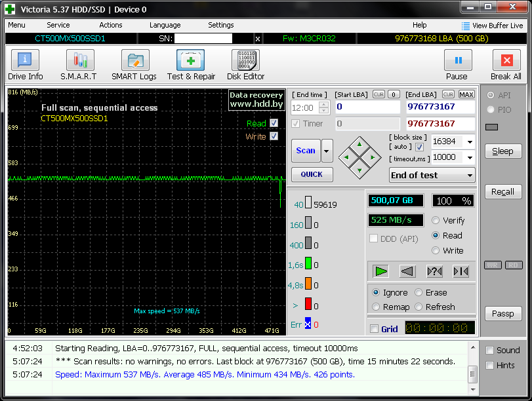Open the Actions menu

click(111, 25)
